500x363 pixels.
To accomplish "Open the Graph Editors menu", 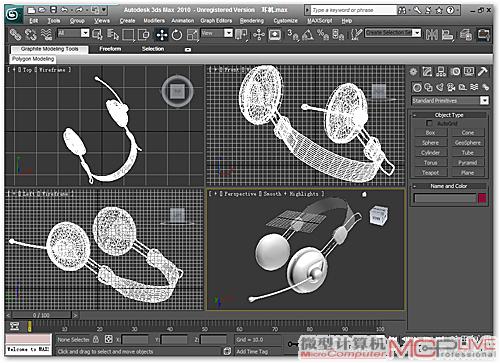I will pos(216,21).
